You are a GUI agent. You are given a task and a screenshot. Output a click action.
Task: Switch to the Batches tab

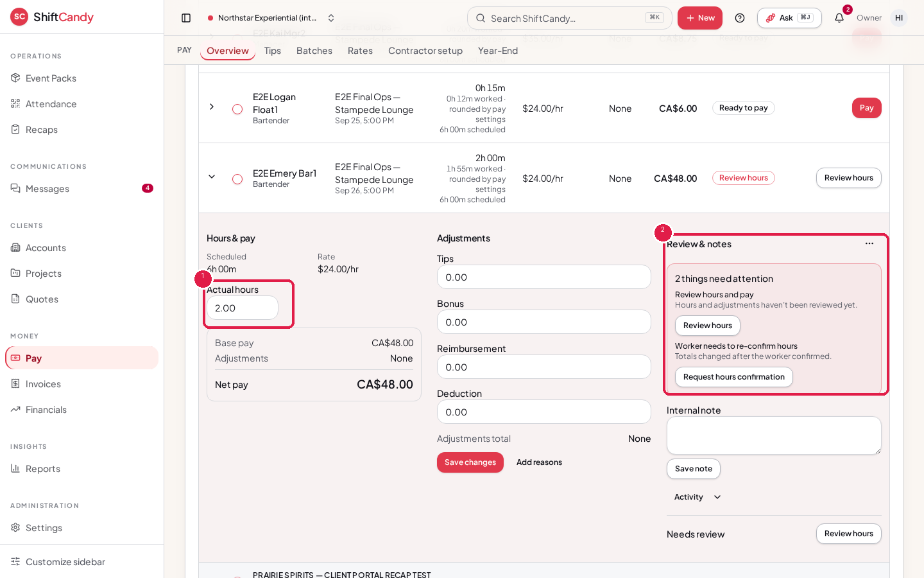point(314,51)
